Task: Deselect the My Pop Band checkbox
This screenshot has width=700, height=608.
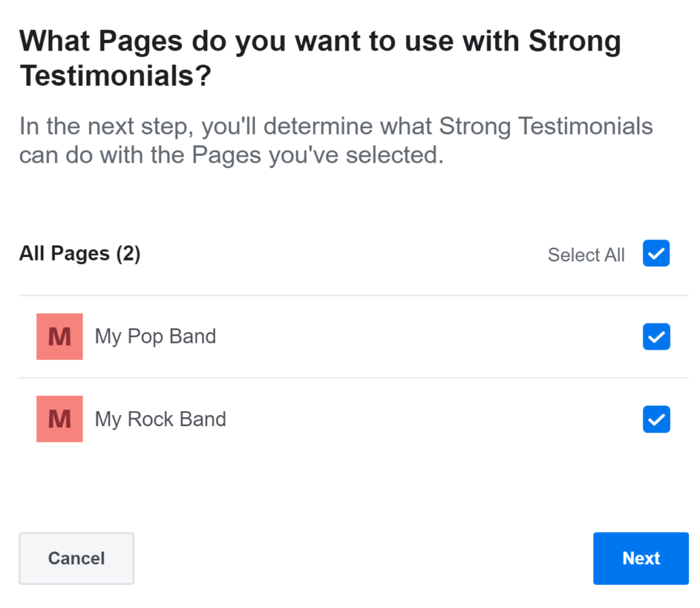Action: point(656,336)
